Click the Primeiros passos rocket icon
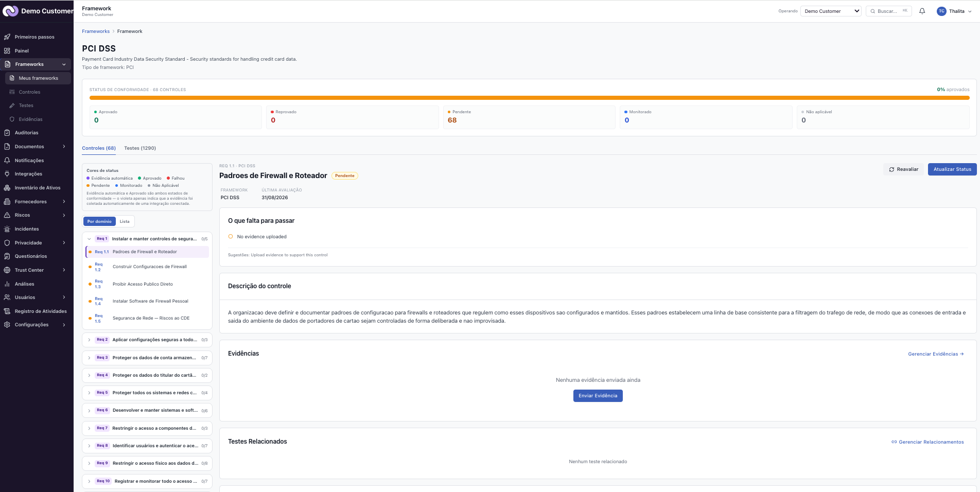This screenshot has height=492, width=980. pyautogui.click(x=7, y=37)
